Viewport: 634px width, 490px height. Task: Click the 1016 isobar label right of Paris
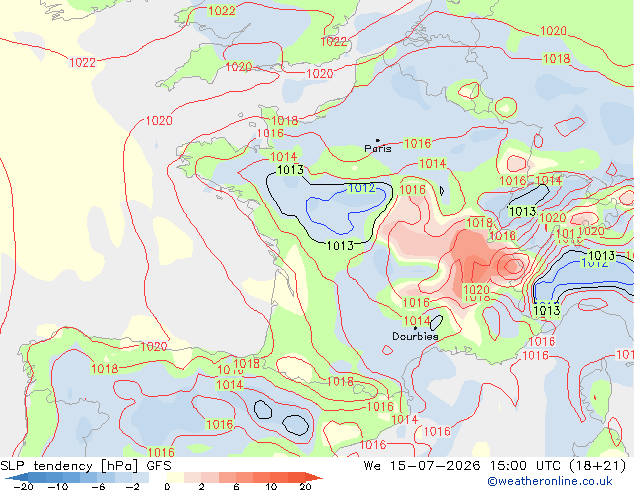point(418,144)
